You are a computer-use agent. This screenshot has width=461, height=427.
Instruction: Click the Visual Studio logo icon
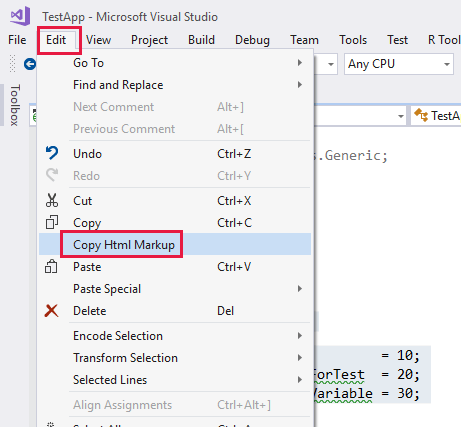(20, 16)
